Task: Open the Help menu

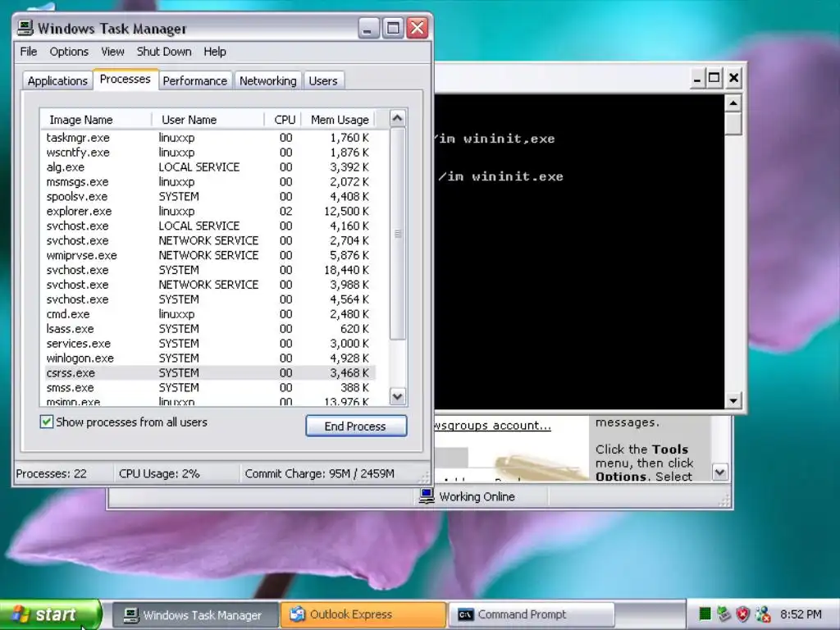Action: 215,52
